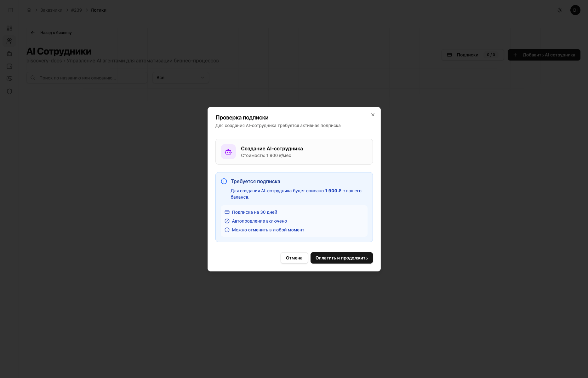Image resolution: width=588 pixels, height=378 pixels.
Task: Open the users icon in sidebar
Action: click(x=9, y=41)
